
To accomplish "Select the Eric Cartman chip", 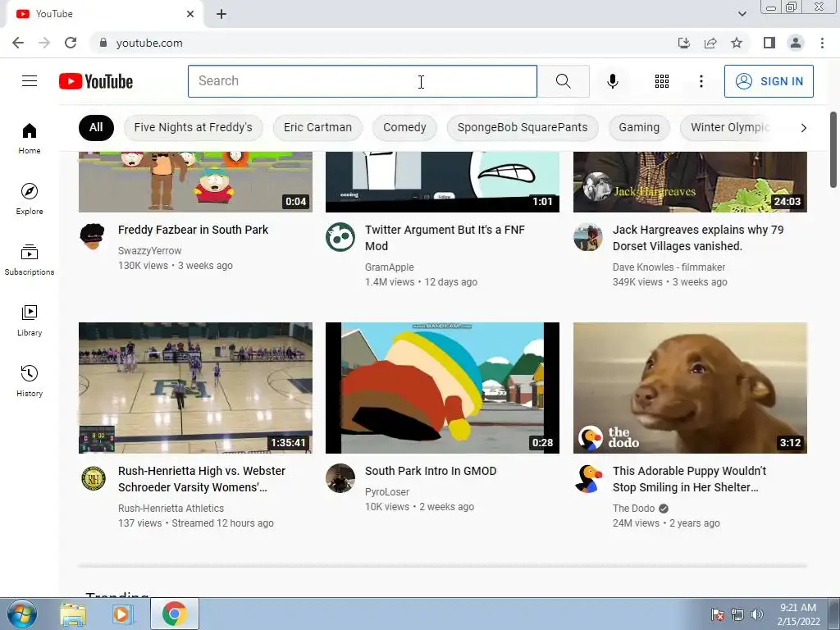I will (317, 127).
